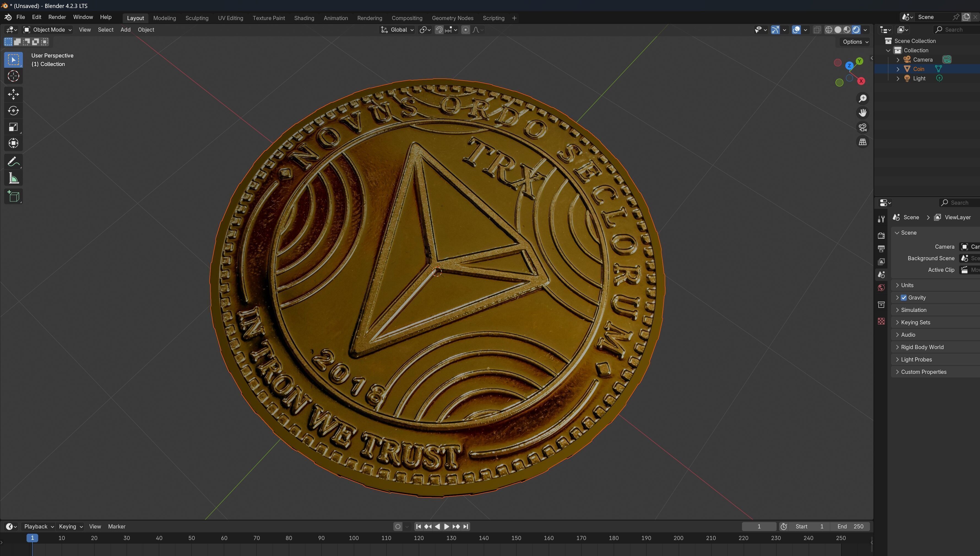Viewport: 980px width, 556px height.
Task: Toggle snapping magnet
Action: pos(439,30)
